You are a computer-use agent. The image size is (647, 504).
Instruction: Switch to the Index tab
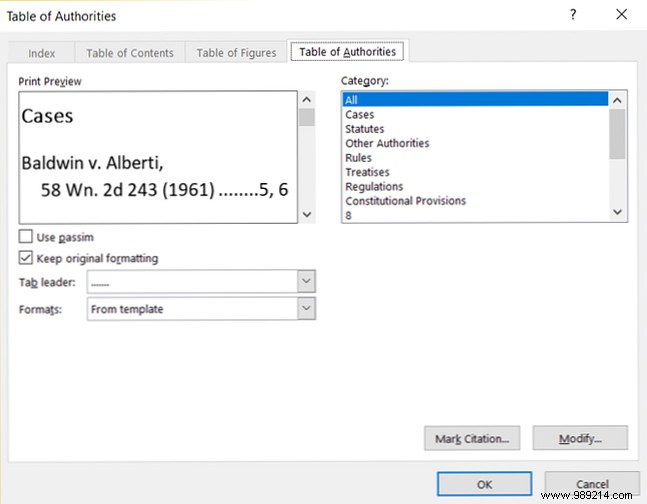click(x=42, y=53)
